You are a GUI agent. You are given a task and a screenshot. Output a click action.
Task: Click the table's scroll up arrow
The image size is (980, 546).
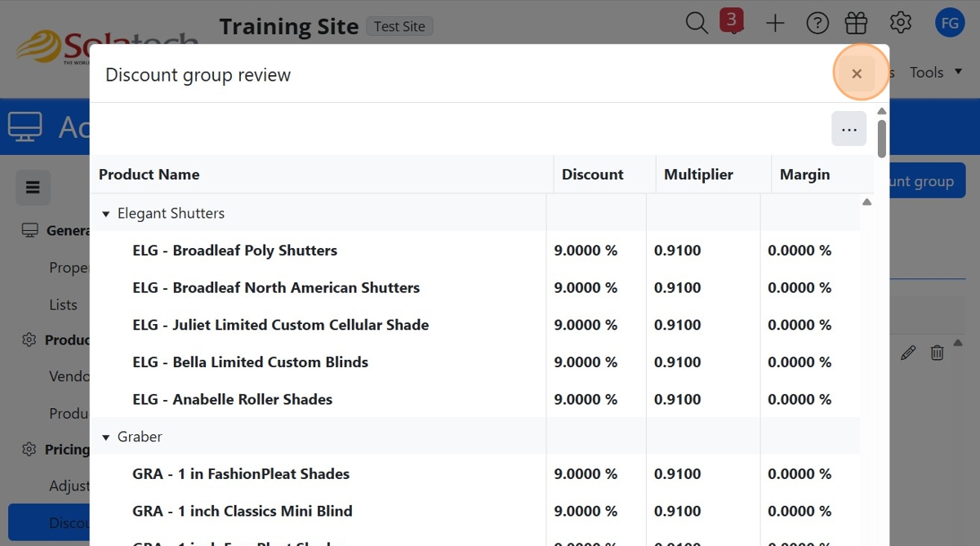[867, 202]
